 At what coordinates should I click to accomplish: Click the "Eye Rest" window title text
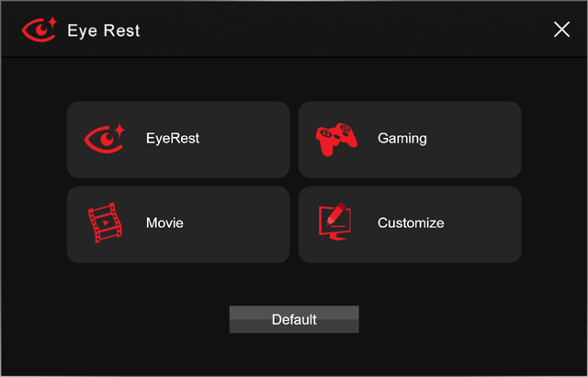pyautogui.click(x=104, y=30)
